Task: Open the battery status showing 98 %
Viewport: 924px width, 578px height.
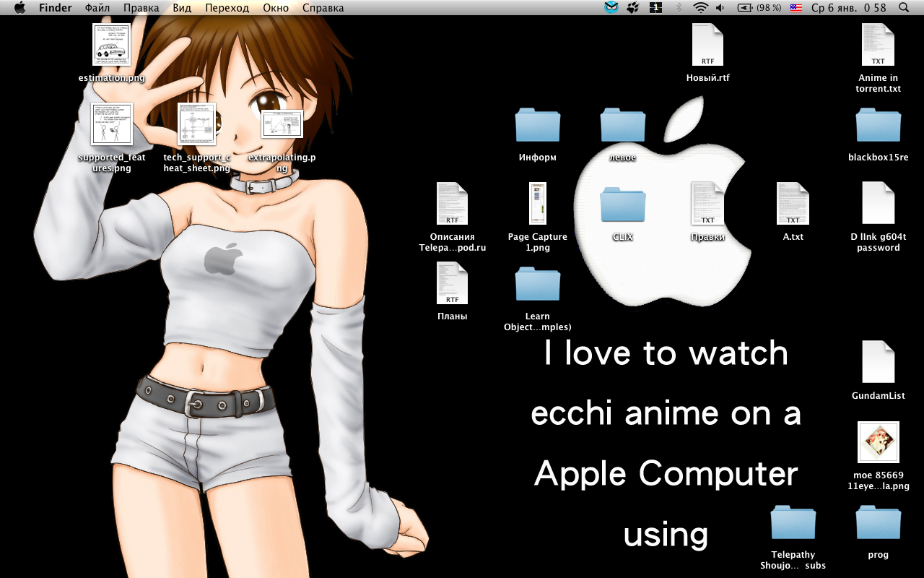Action: 759,8
